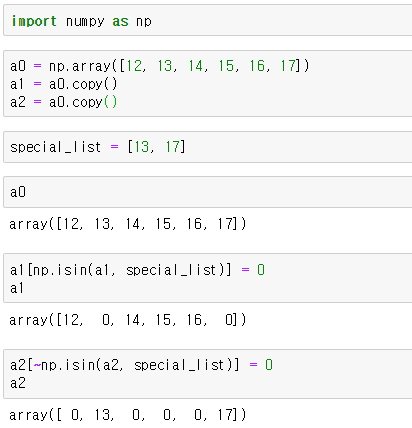Viewport: 412px width, 428px height.
Task: Click the a2[~np.isin(a2, special_list)] = 0 line
Action: (141, 365)
